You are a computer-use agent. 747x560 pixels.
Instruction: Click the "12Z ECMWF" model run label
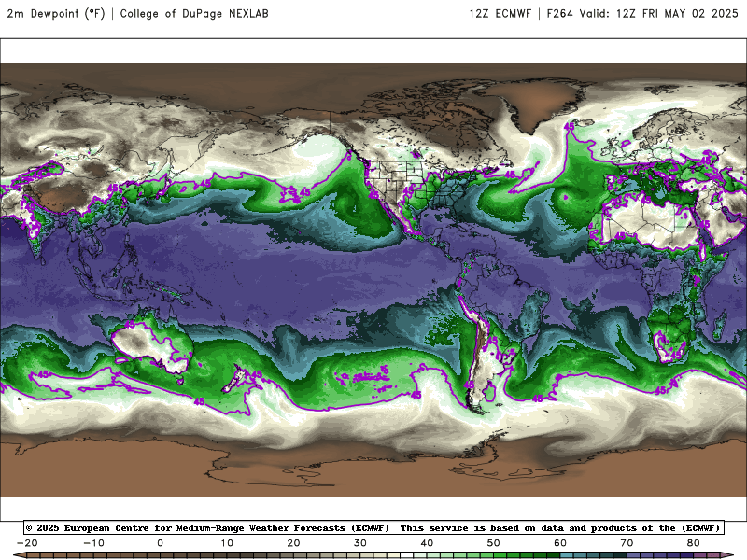pyautogui.click(x=500, y=13)
